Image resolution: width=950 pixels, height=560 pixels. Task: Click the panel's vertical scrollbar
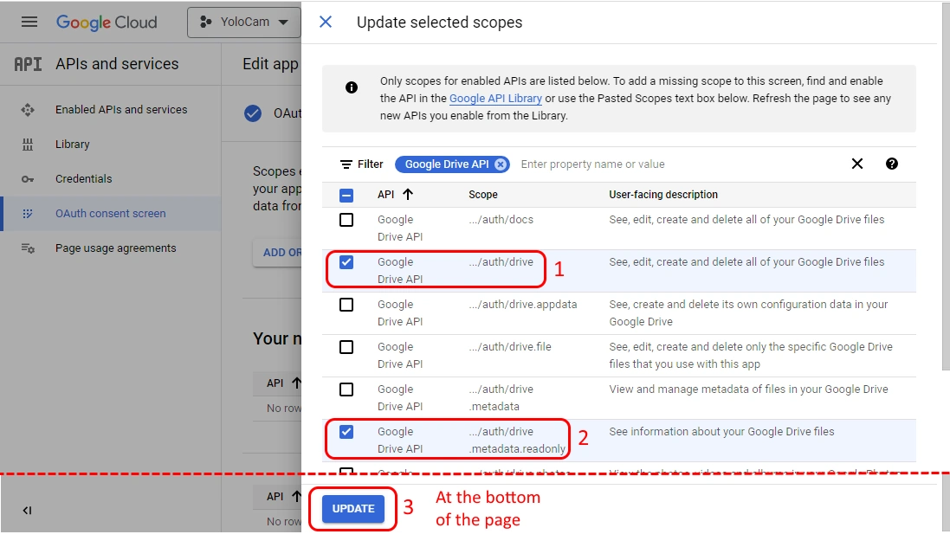tap(946, 184)
